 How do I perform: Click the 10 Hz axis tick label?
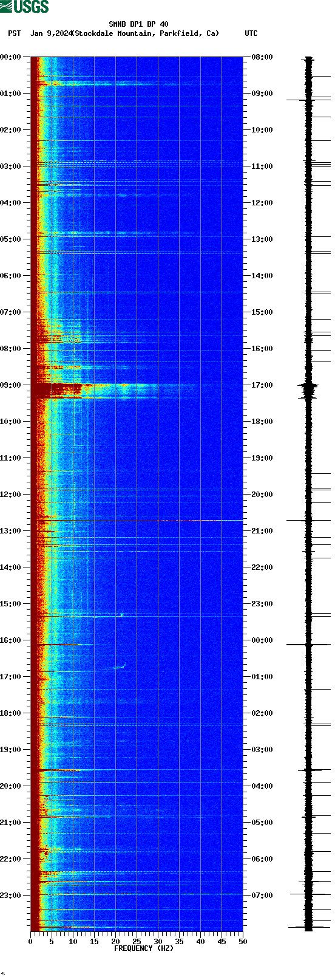(x=73, y=942)
